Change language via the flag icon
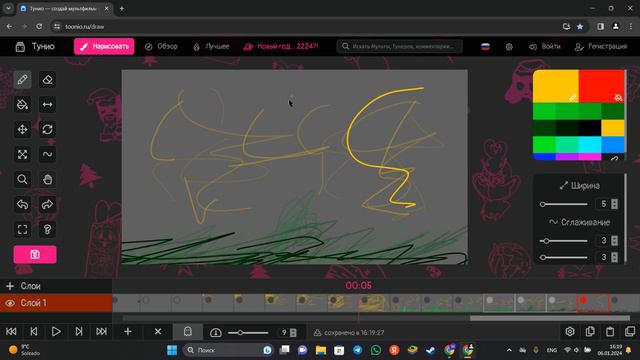 [485, 47]
